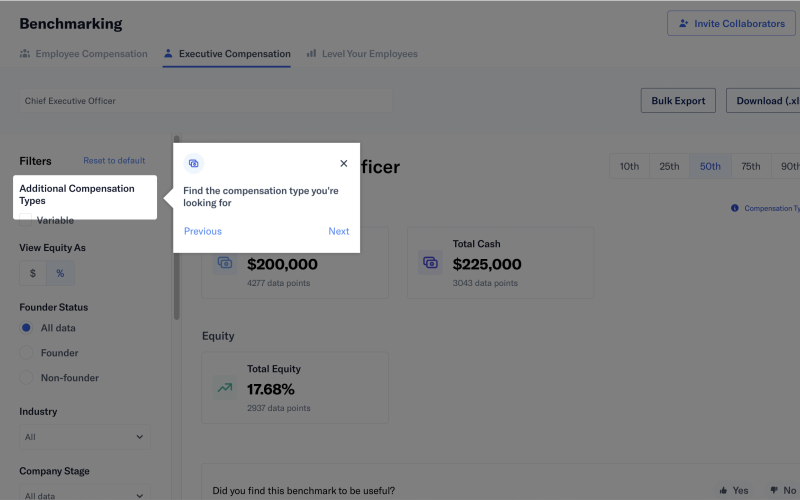Click the thumbs up Yes icon
The width and height of the screenshot is (800, 500).
pyautogui.click(x=724, y=491)
